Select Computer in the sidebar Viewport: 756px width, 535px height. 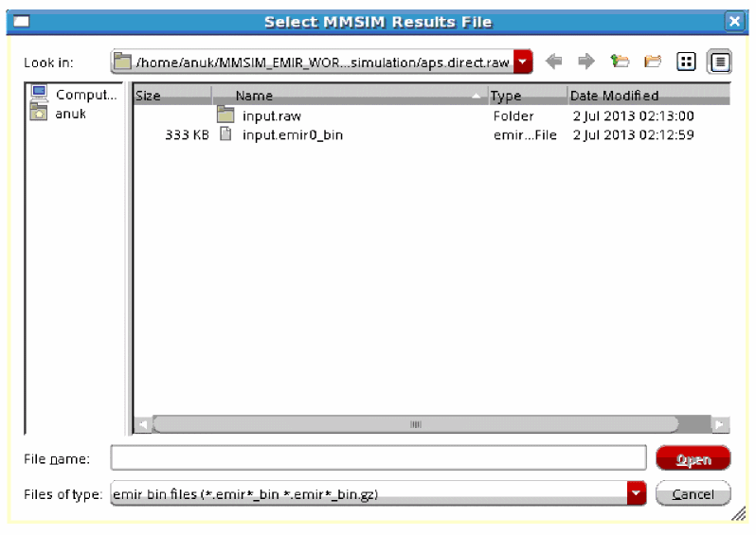coord(74,95)
